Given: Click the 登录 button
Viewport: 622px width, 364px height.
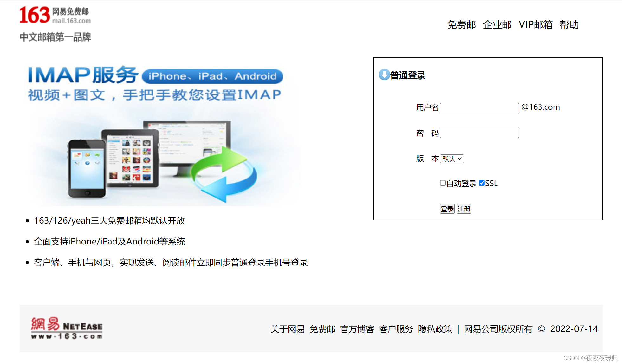Looking at the screenshot, I should coord(447,208).
